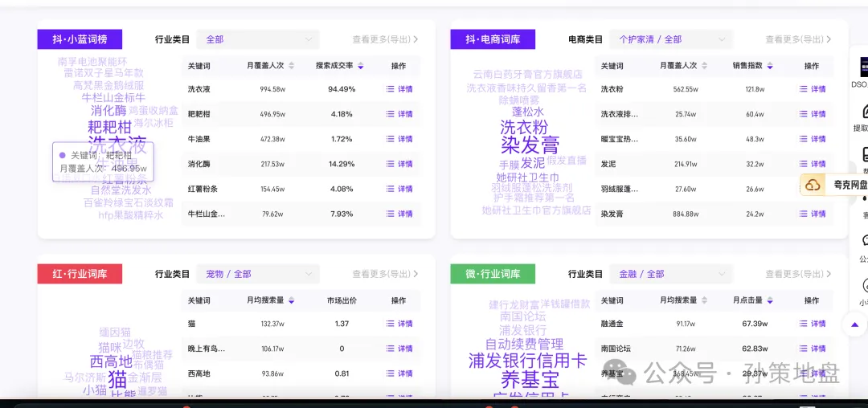
Task: Sort by 月覆盖人次 in 抖·小蓝词榜
Action: [291, 66]
